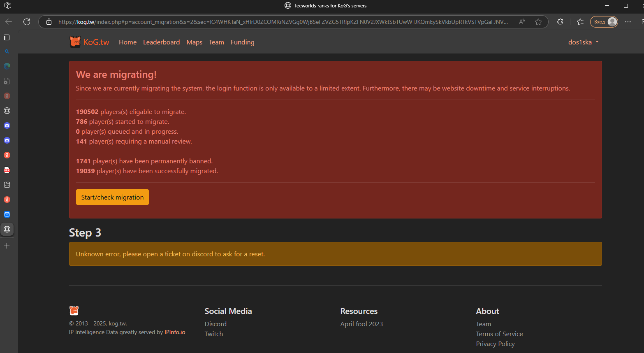Expand the dos1ska account dropdown
The width and height of the screenshot is (644, 353).
tap(584, 42)
